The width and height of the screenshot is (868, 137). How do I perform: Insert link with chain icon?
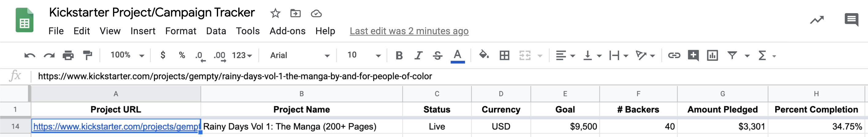tap(674, 55)
